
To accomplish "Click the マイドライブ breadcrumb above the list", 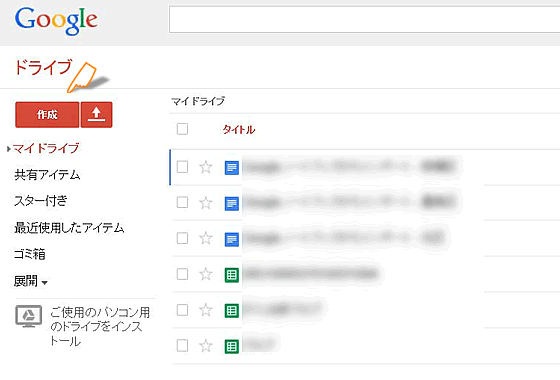I will [198, 101].
